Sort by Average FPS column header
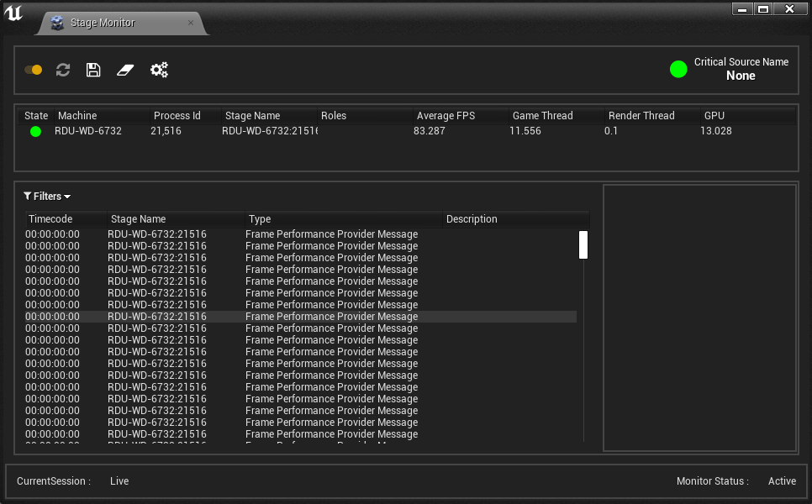The image size is (812, 504). 446,116
